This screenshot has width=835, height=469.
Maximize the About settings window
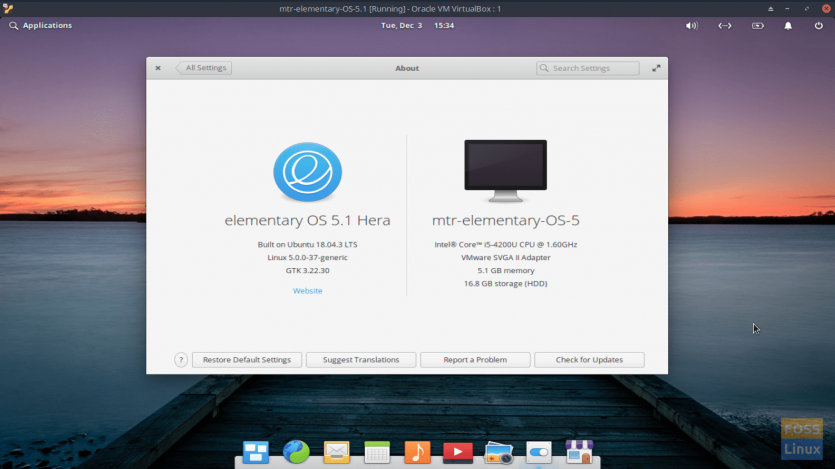coord(656,68)
